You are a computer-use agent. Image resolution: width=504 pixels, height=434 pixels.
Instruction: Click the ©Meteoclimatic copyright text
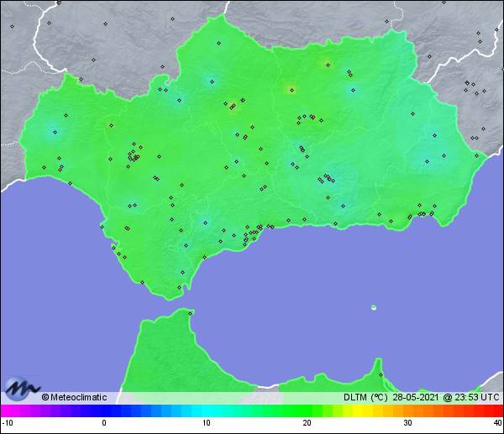(74, 397)
